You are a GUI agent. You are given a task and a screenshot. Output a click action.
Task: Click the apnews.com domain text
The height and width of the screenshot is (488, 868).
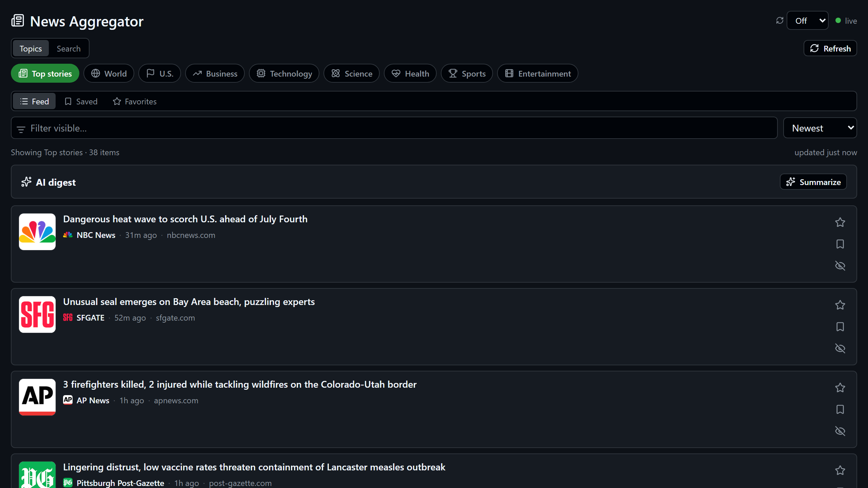pyautogui.click(x=176, y=400)
